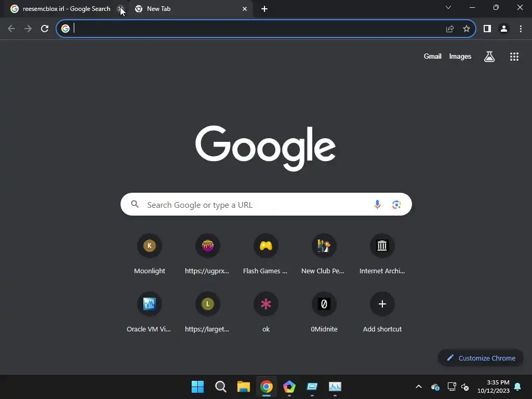Screen dimensions: 532x399
Task: Expand the tab search chevron
Action: coord(448,7)
